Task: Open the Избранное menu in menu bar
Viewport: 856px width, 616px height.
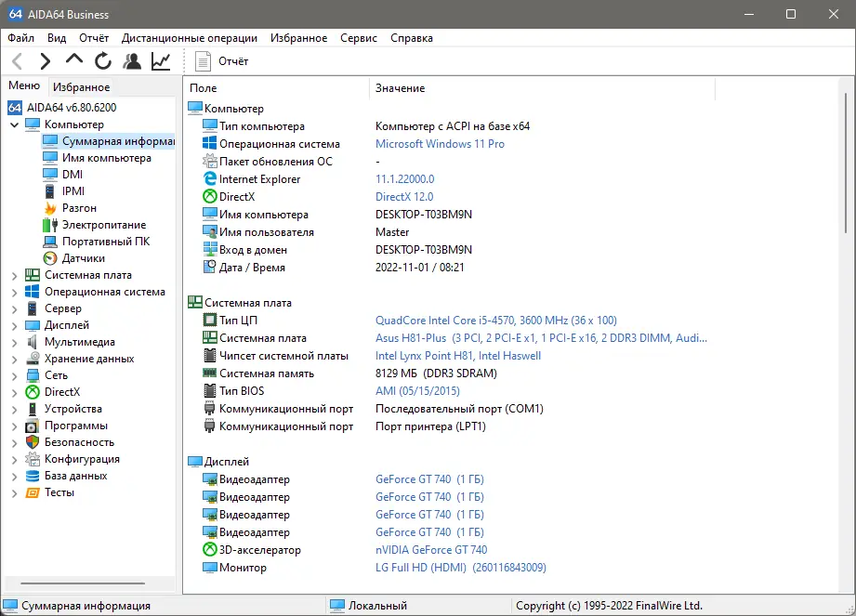Action: click(x=298, y=38)
